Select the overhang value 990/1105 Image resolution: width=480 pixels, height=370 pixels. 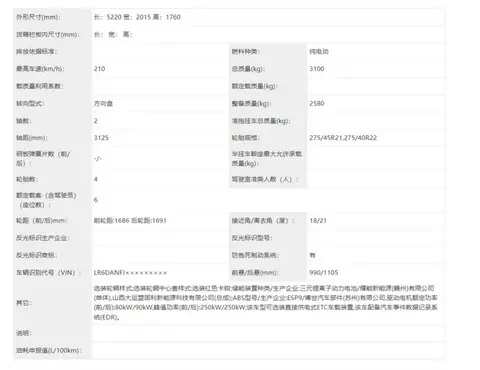click(324, 273)
